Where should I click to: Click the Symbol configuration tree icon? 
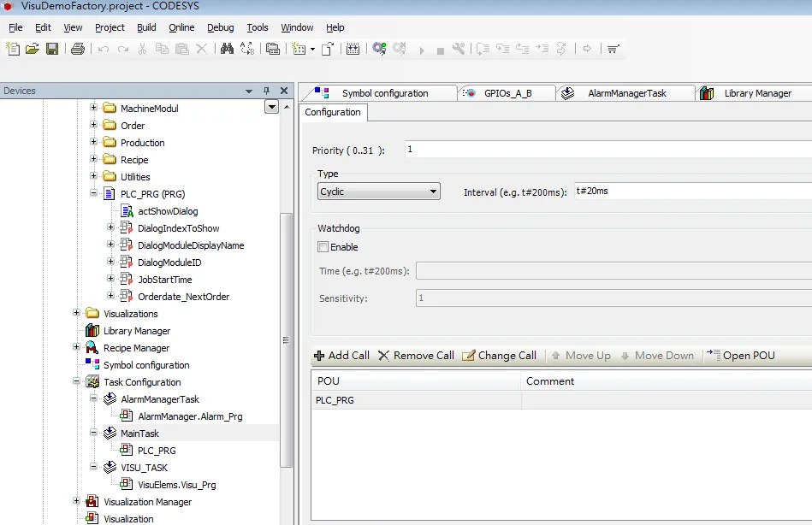tap(92, 364)
